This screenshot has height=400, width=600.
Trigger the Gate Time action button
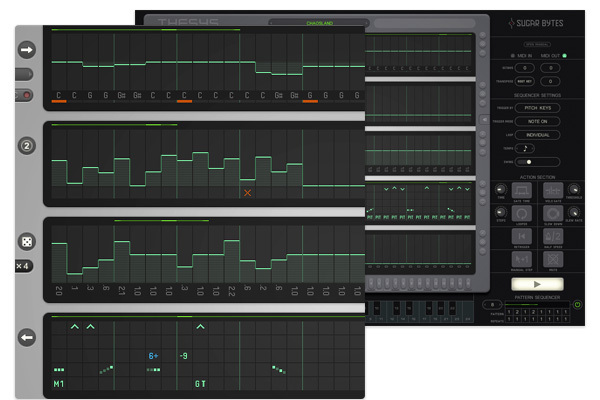point(522,190)
